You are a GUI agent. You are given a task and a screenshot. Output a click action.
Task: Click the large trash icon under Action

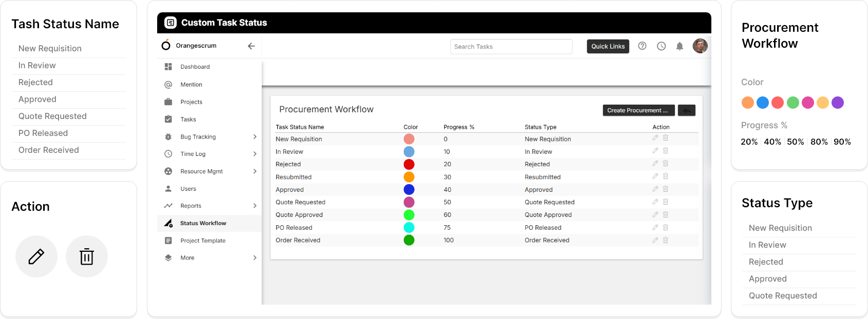point(87,256)
